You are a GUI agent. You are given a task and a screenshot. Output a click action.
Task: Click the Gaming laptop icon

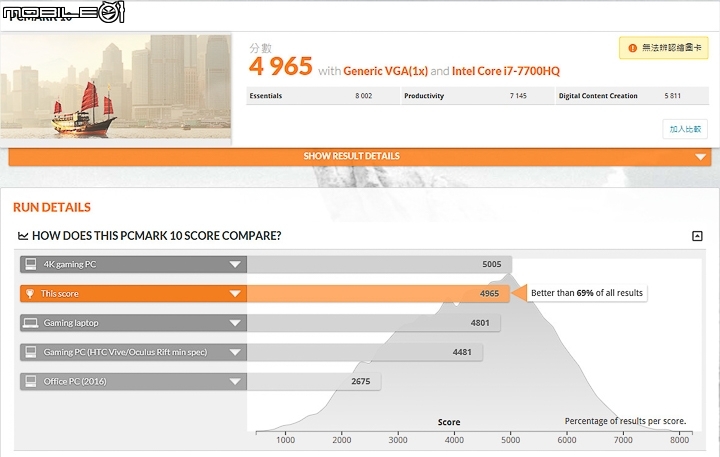[31, 323]
